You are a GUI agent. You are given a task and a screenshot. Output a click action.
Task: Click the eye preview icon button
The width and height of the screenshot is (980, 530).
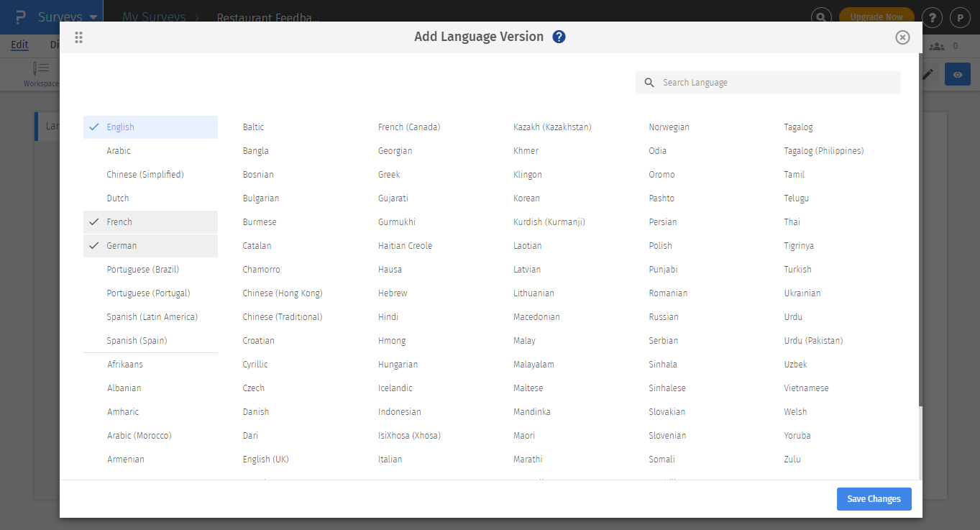click(x=958, y=74)
